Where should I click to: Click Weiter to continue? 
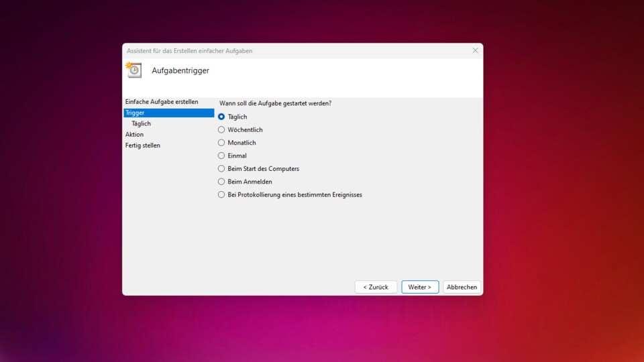click(x=420, y=287)
